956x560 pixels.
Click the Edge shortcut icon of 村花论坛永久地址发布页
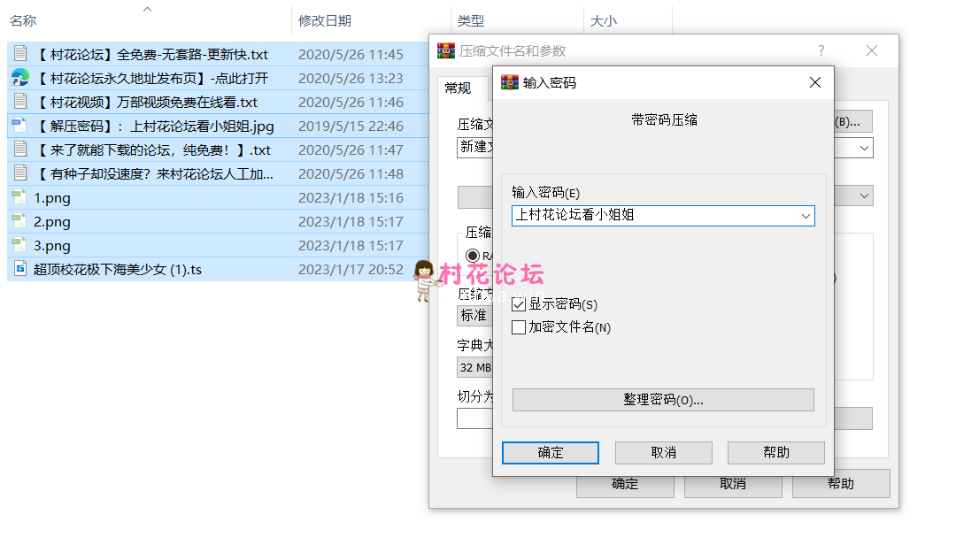point(20,77)
